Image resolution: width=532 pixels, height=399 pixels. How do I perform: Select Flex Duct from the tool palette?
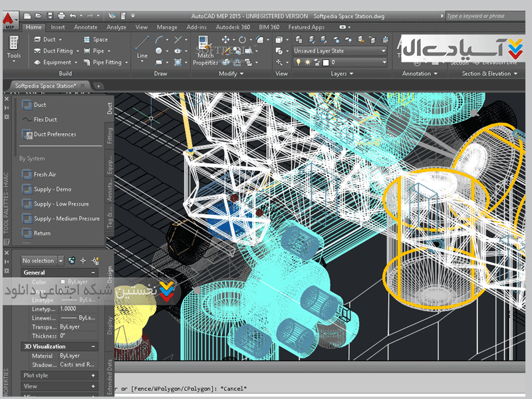point(45,120)
